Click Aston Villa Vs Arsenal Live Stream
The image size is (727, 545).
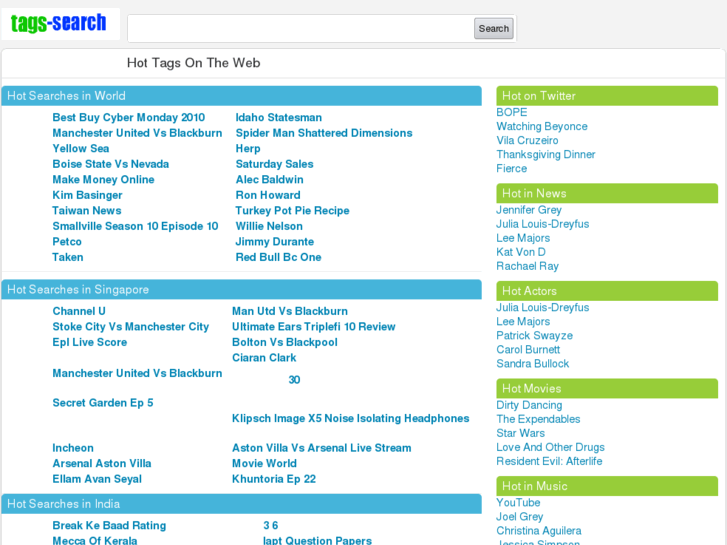(x=322, y=448)
